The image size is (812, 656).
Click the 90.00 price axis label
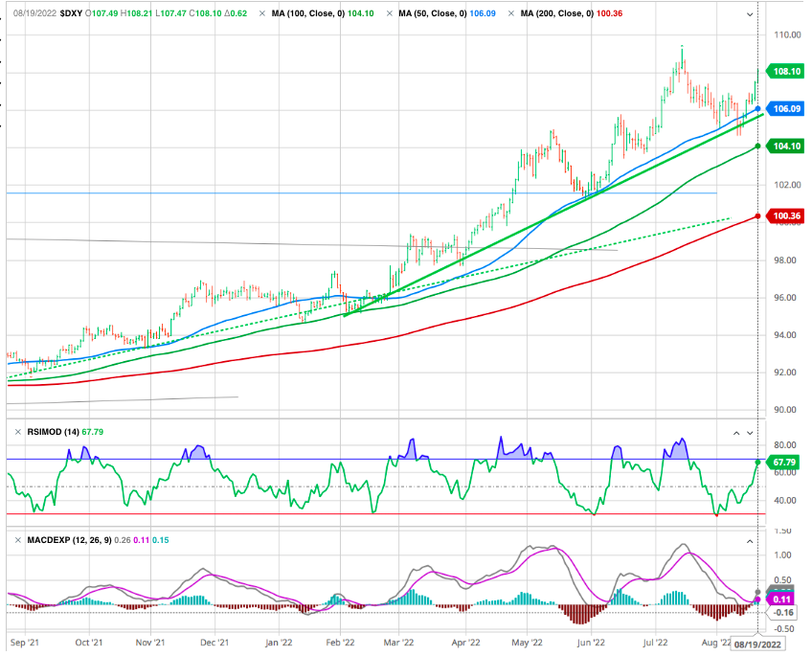coord(787,410)
